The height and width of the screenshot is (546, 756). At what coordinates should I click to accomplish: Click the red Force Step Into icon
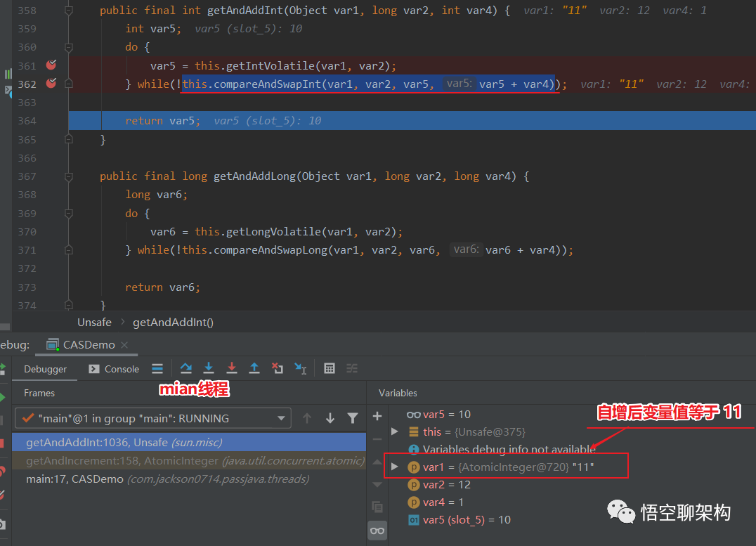tap(232, 368)
